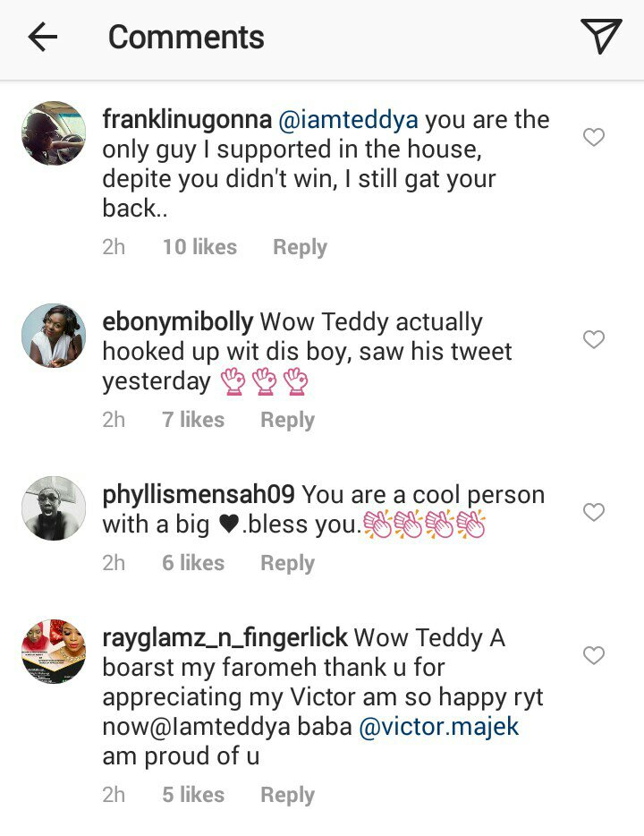Tap heart on rayglamz_n_fingerlick's comment
Image resolution: width=644 pixels, height=836 pixels.
(x=594, y=656)
